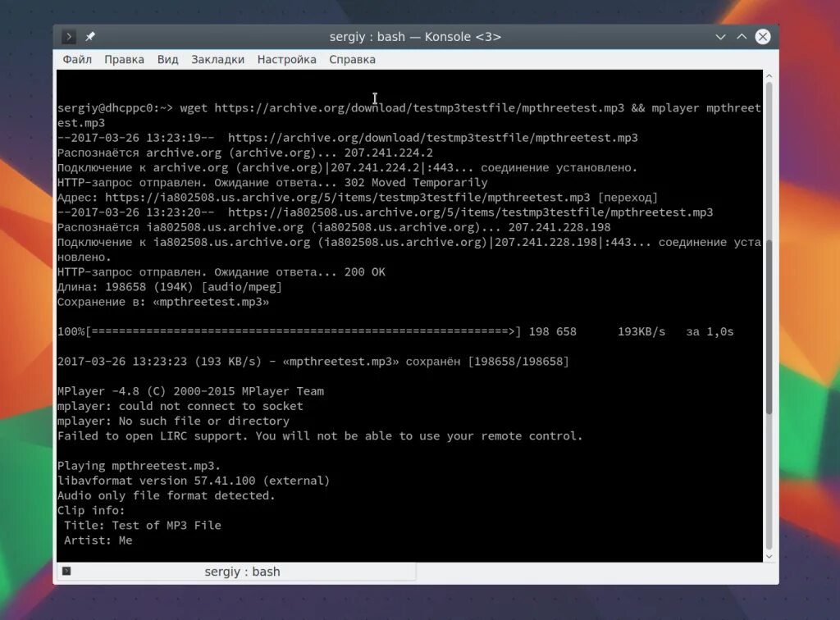This screenshot has height=620, width=840.
Task: Click the 'Clip info:' line
Action: click(x=91, y=510)
